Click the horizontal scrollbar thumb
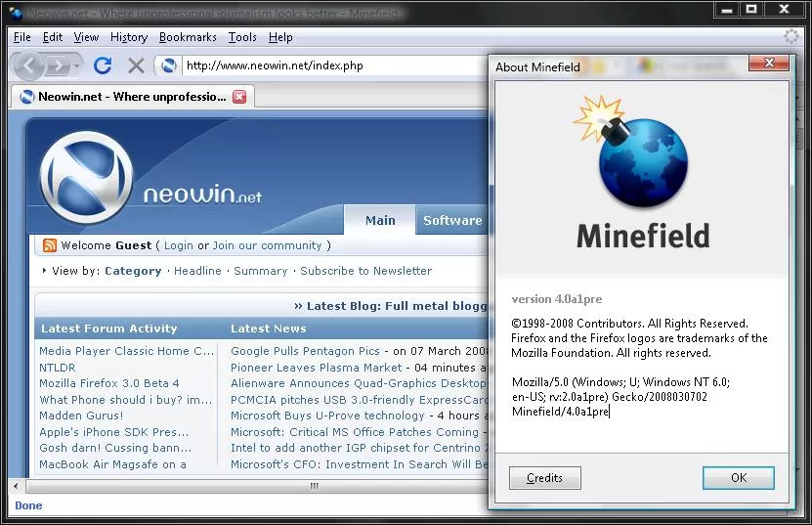 [x=259, y=486]
